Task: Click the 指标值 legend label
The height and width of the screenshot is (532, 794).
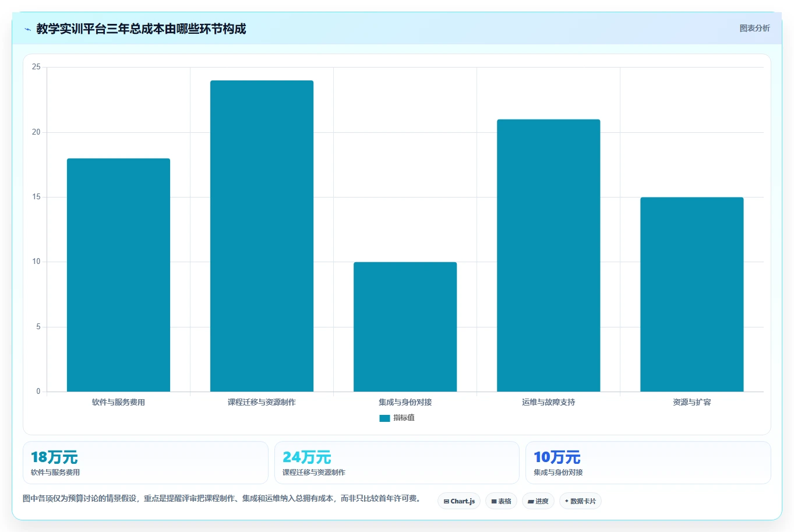Action: pyautogui.click(x=404, y=418)
